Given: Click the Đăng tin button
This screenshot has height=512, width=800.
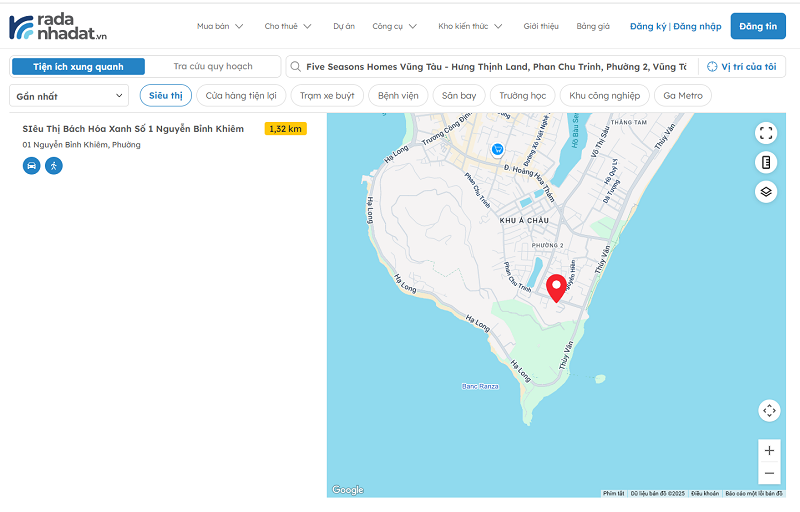Looking at the screenshot, I should pyautogui.click(x=758, y=26).
